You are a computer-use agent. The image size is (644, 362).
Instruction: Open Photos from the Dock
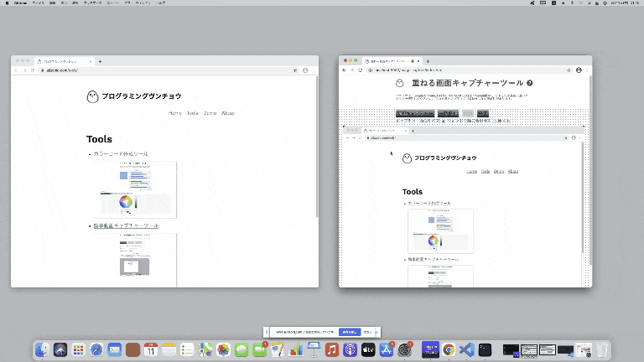tap(223, 349)
